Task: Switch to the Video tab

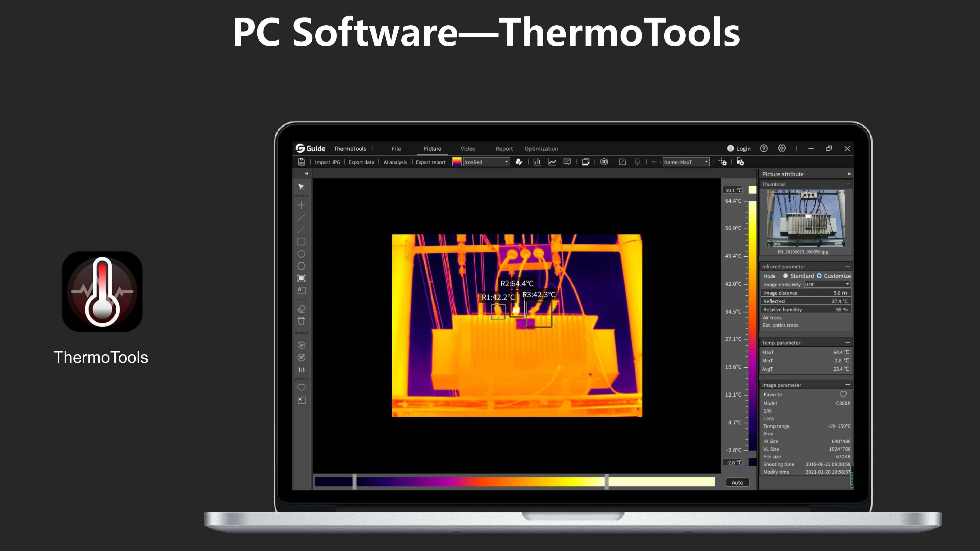Action: (468, 149)
